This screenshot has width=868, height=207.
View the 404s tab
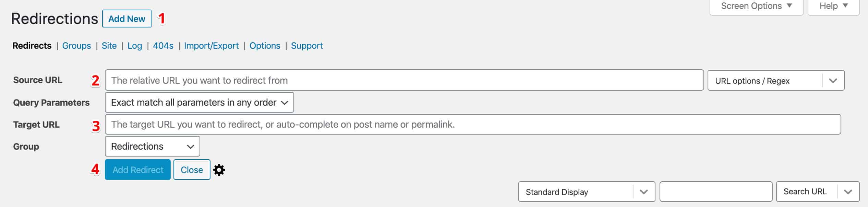tap(163, 46)
